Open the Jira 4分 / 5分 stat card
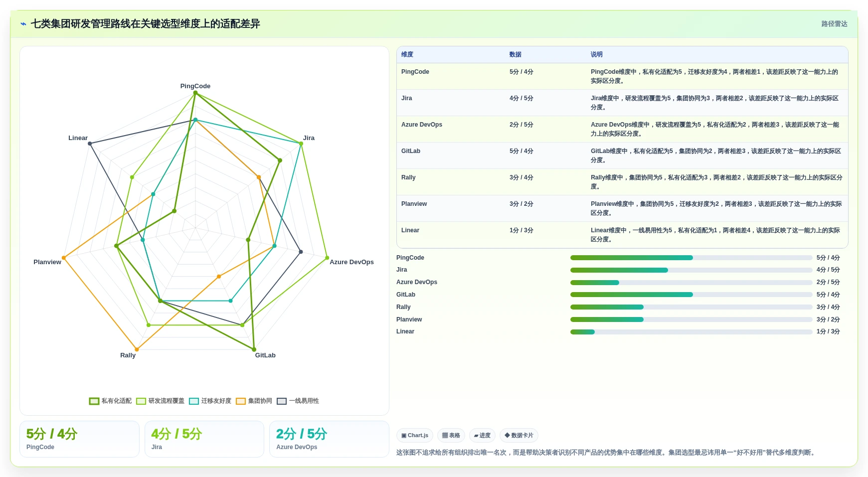 pos(204,439)
